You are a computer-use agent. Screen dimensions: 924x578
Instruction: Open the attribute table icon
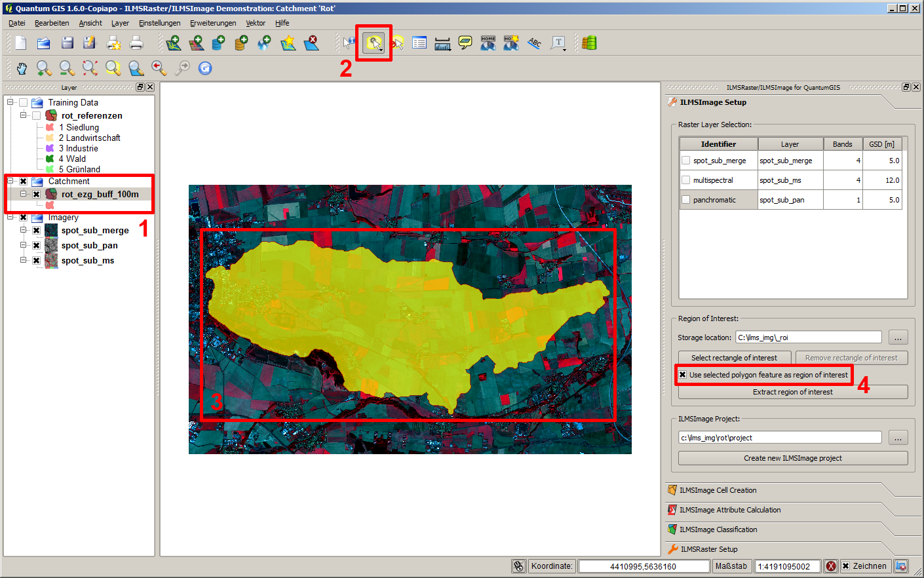click(419, 43)
